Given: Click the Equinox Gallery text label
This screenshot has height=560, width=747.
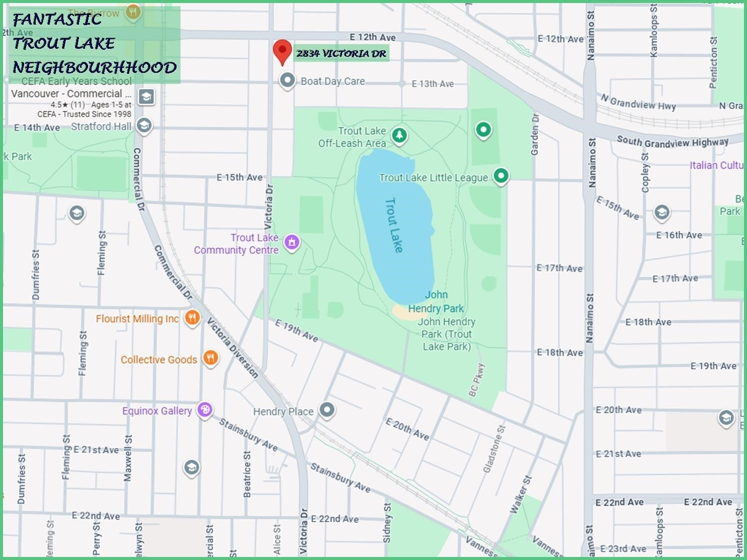Looking at the screenshot, I should tap(157, 411).
